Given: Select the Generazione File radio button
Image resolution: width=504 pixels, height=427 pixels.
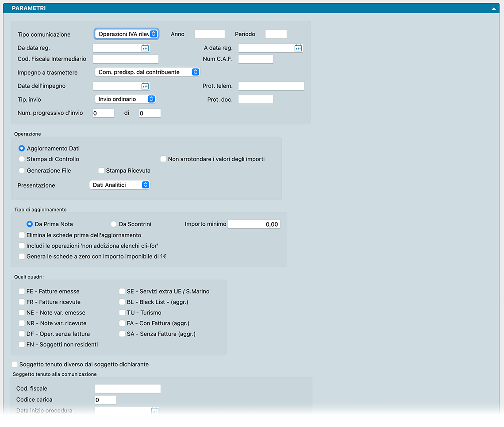Looking at the screenshot, I should [22, 170].
